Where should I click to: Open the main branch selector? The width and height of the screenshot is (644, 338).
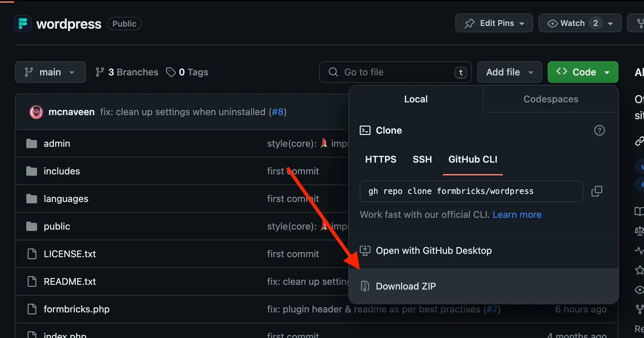pyautogui.click(x=50, y=72)
